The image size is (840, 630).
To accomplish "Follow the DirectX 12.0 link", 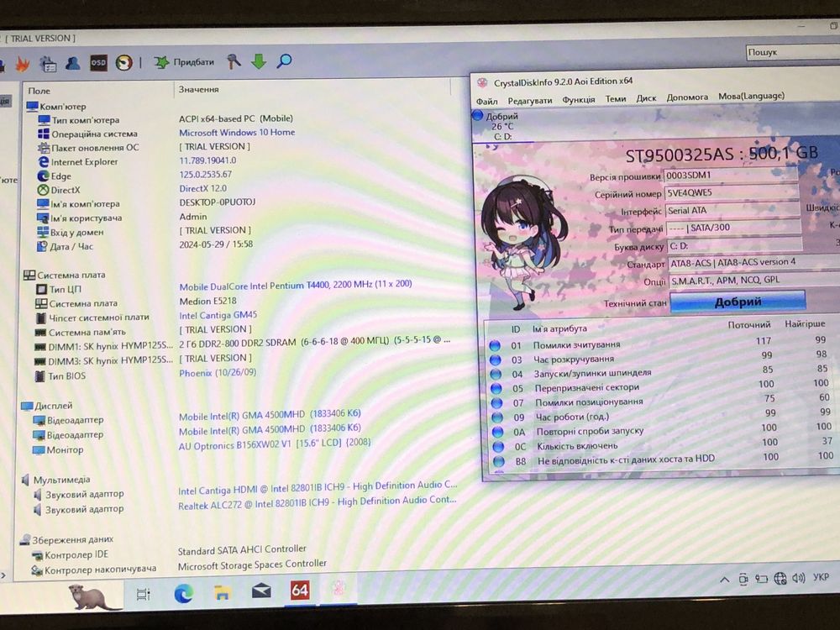I will pyautogui.click(x=203, y=188).
